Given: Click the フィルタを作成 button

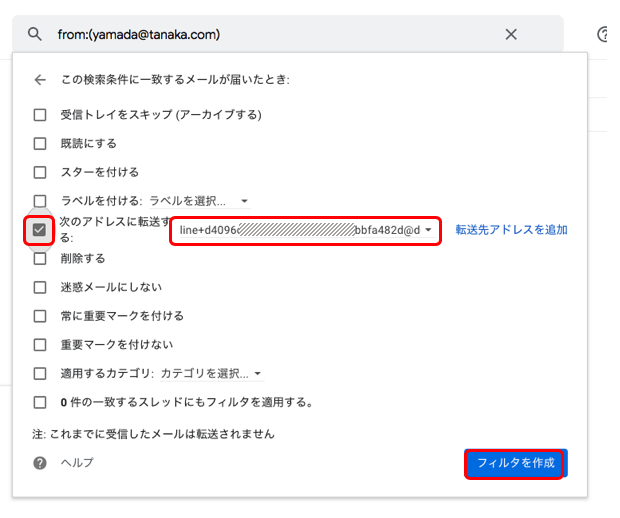Looking at the screenshot, I should [x=516, y=463].
